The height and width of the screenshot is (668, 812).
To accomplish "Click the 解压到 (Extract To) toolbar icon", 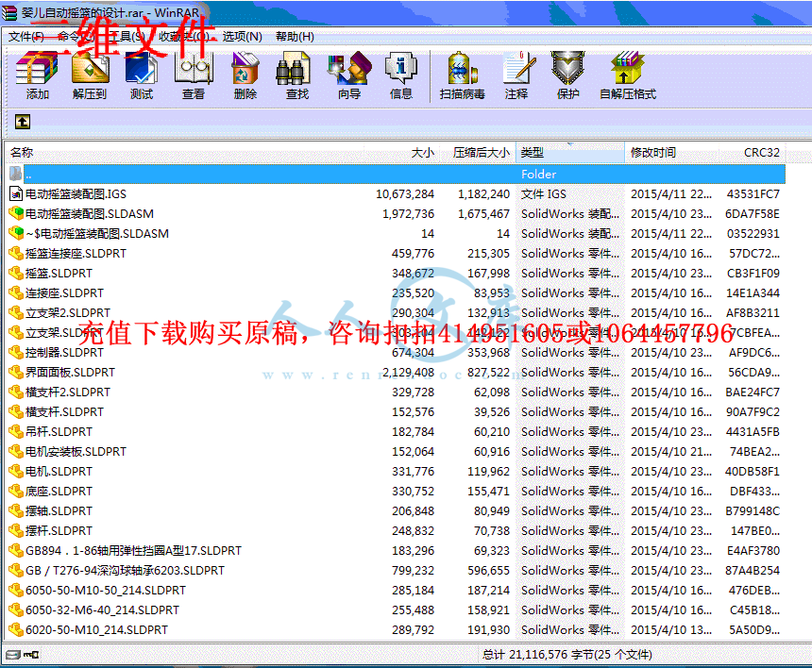I will coord(90,68).
